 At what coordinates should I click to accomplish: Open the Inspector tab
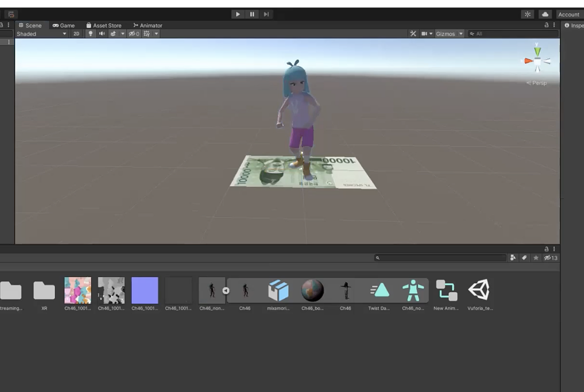pyautogui.click(x=574, y=26)
